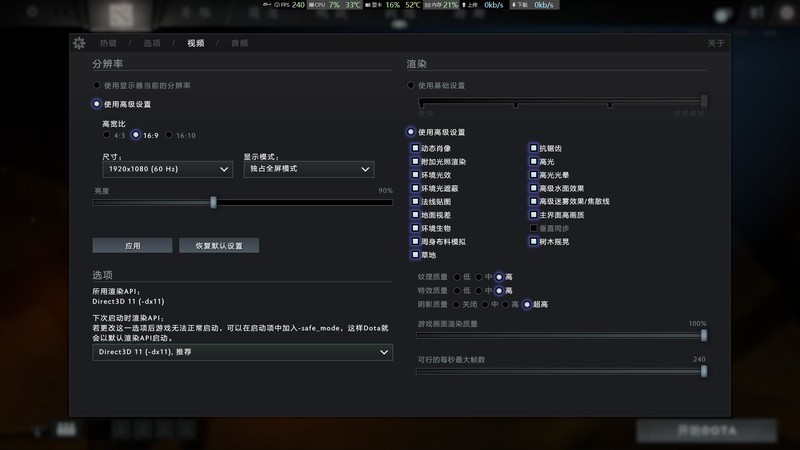Open the 音频 tab
The image size is (800, 450).
(240, 43)
